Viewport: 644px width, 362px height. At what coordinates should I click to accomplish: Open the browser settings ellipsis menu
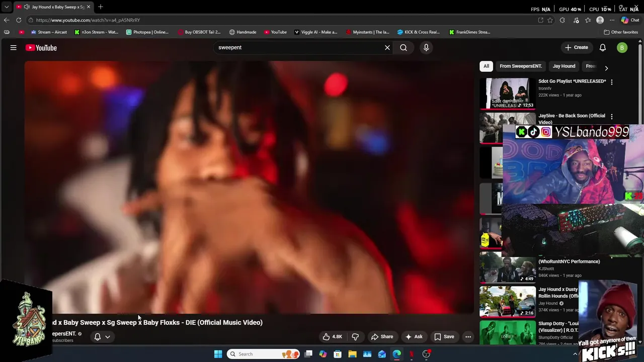point(612,20)
